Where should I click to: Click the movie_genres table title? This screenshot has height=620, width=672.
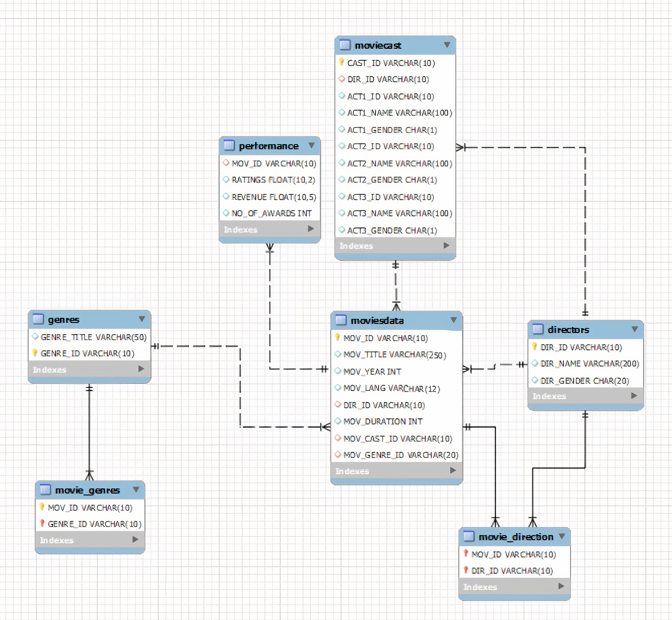coord(87,490)
